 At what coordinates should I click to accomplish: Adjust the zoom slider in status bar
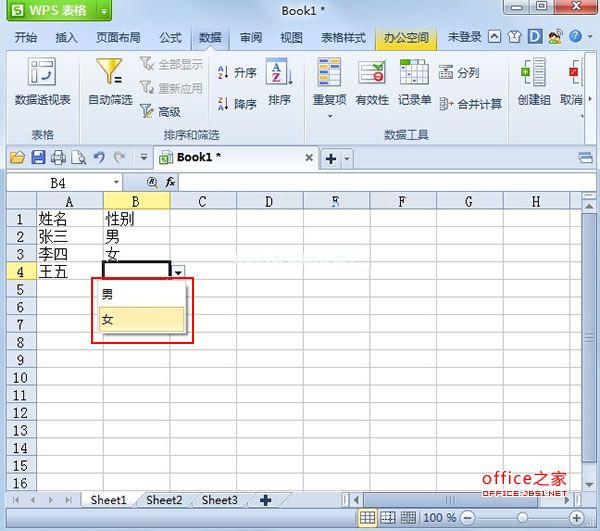pos(521,518)
